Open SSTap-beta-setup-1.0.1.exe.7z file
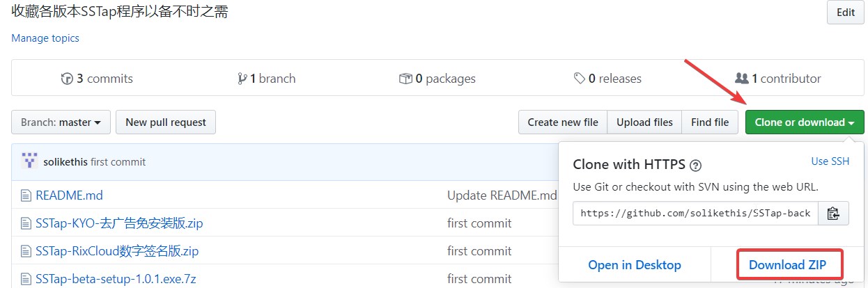 click(x=116, y=279)
